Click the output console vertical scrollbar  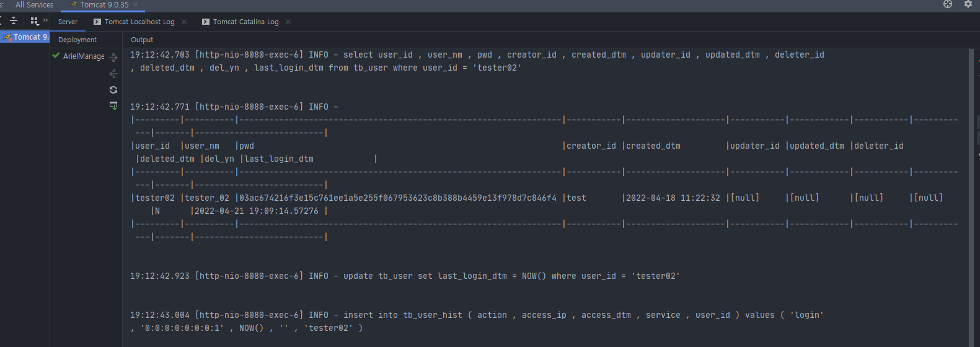coord(971,198)
